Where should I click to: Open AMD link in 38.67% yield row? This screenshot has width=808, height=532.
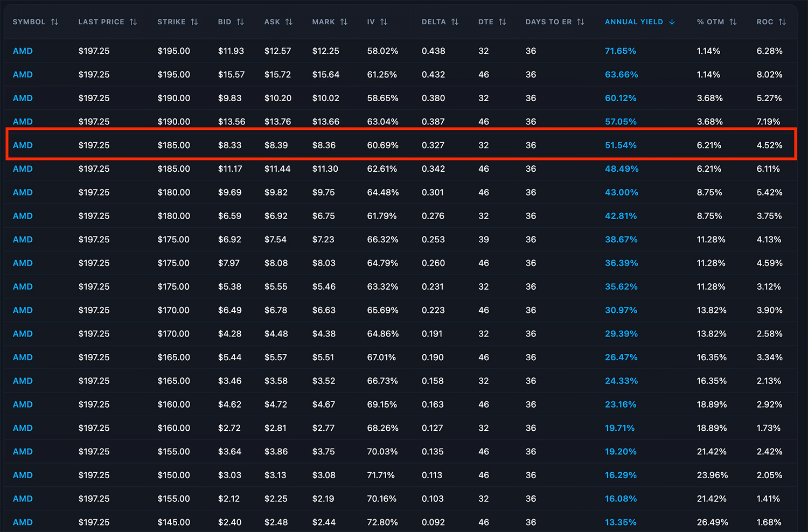tap(23, 240)
